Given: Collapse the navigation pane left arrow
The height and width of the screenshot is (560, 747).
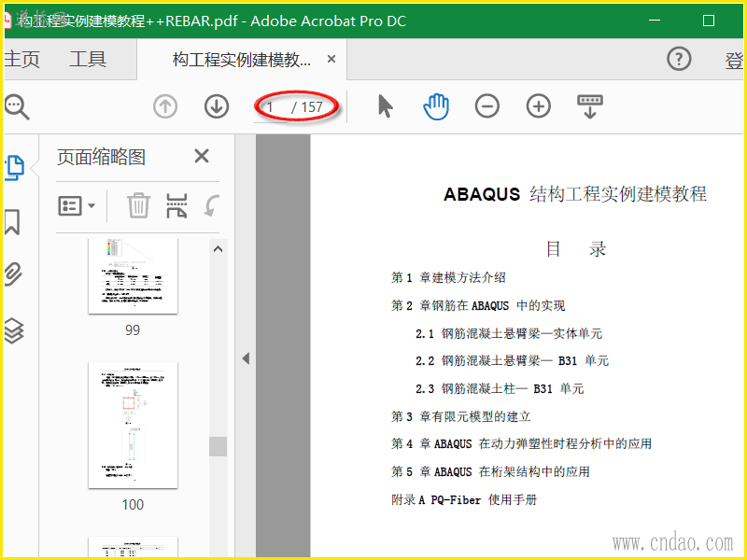Looking at the screenshot, I should (246, 358).
